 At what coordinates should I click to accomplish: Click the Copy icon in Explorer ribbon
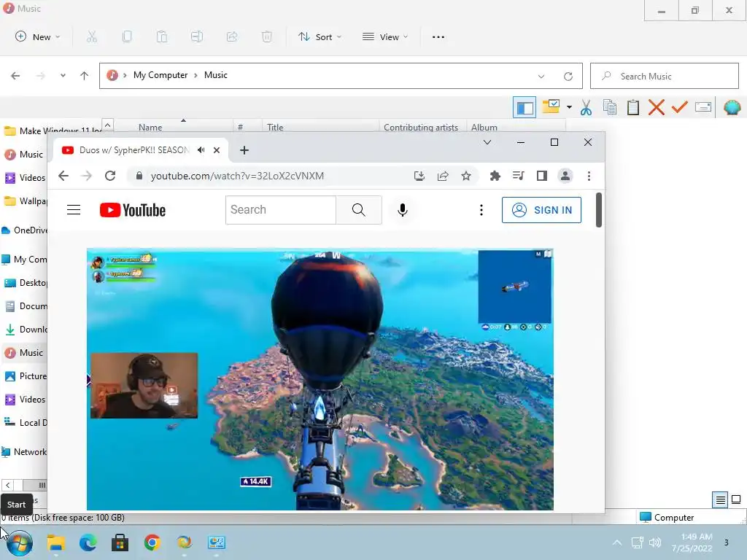pos(127,36)
